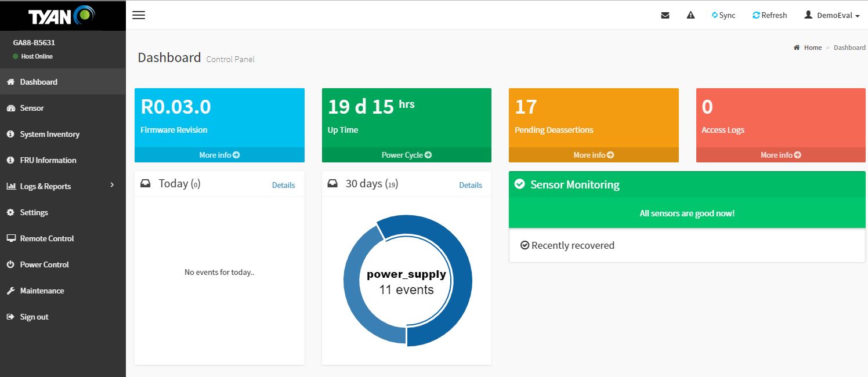Open Sensor from the sidebar
868x377 pixels.
(x=32, y=108)
